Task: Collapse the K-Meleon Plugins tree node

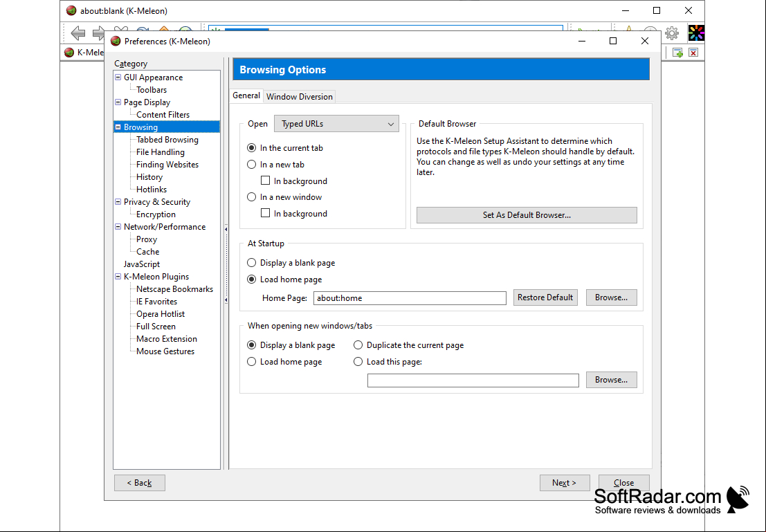Action: [118, 277]
